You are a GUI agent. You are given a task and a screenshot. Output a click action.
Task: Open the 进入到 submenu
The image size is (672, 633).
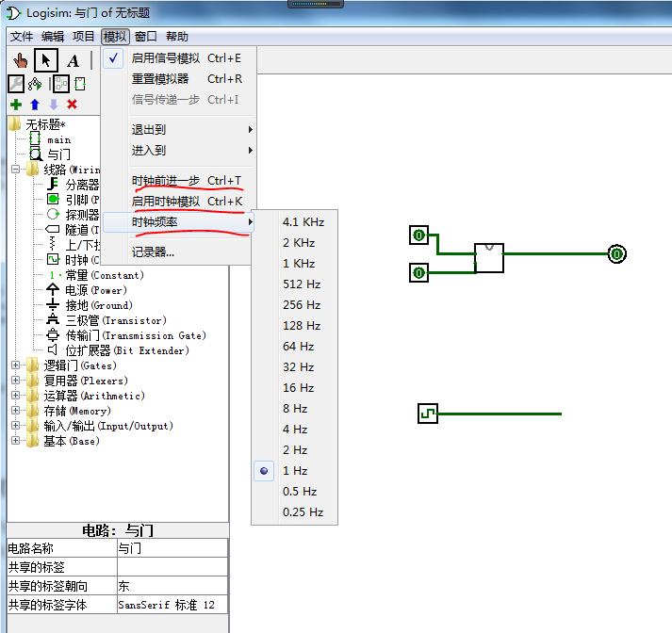point(179,151)
